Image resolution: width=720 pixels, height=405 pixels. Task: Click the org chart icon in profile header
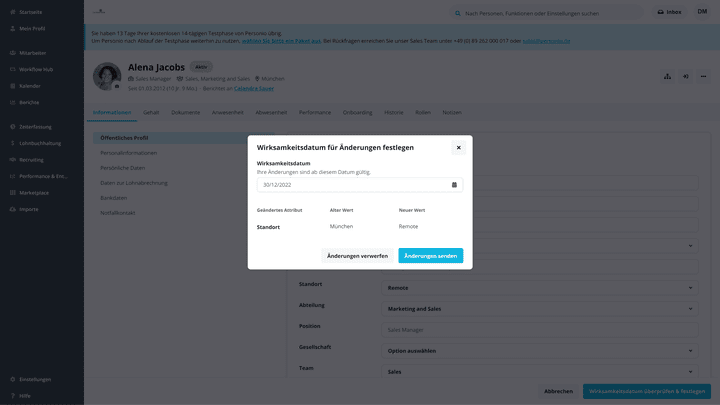coord(668,76)
